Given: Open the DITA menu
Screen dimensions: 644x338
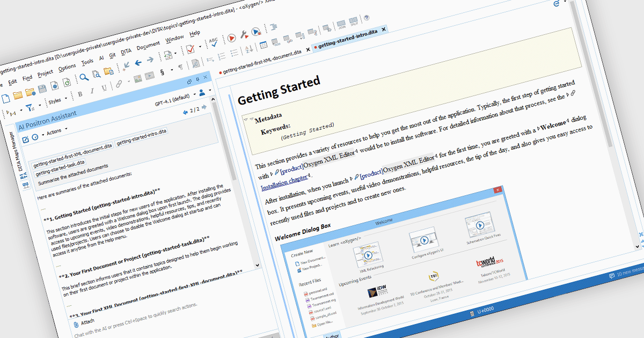Looking at the screenshot, I should pyautogui.click(x=126, y=52).
